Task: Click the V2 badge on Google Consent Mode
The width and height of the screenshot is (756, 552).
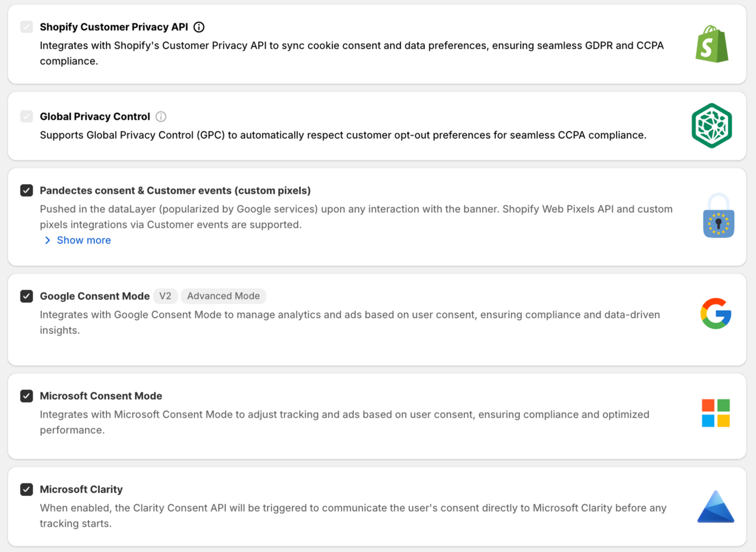Action: coord(165,296)
